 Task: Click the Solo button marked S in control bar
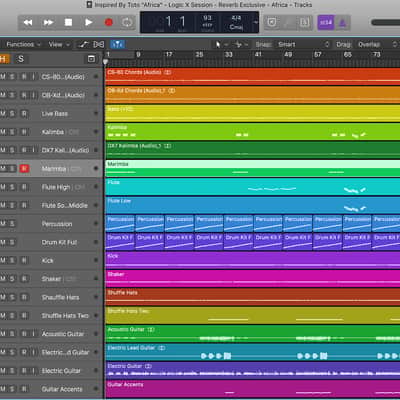click(x=304, y=23)
